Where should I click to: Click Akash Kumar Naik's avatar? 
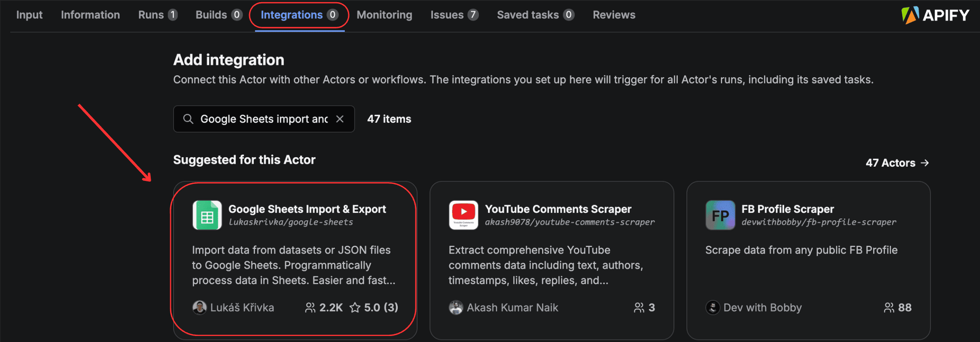(456, 308)
